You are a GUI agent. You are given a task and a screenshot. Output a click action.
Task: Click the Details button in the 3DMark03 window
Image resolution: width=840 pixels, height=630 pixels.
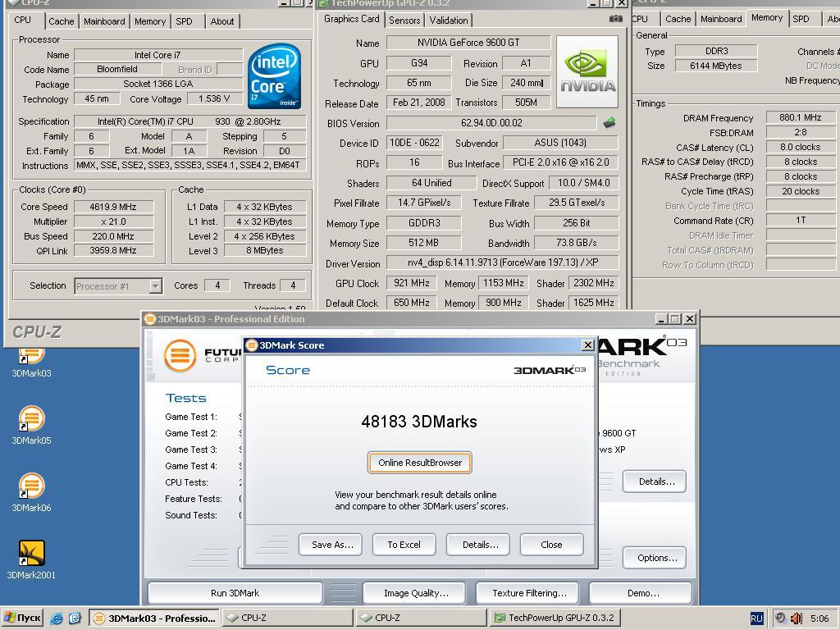coord(655,482)
